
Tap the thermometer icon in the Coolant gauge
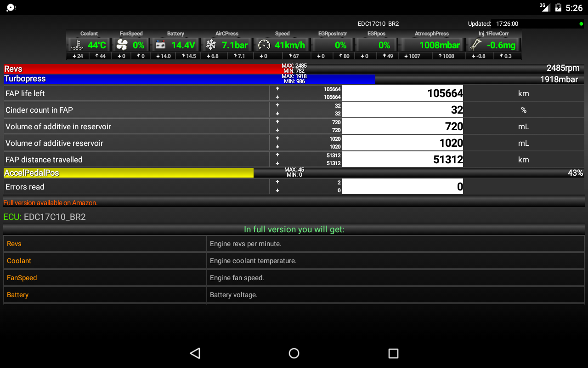coord(76,45)
